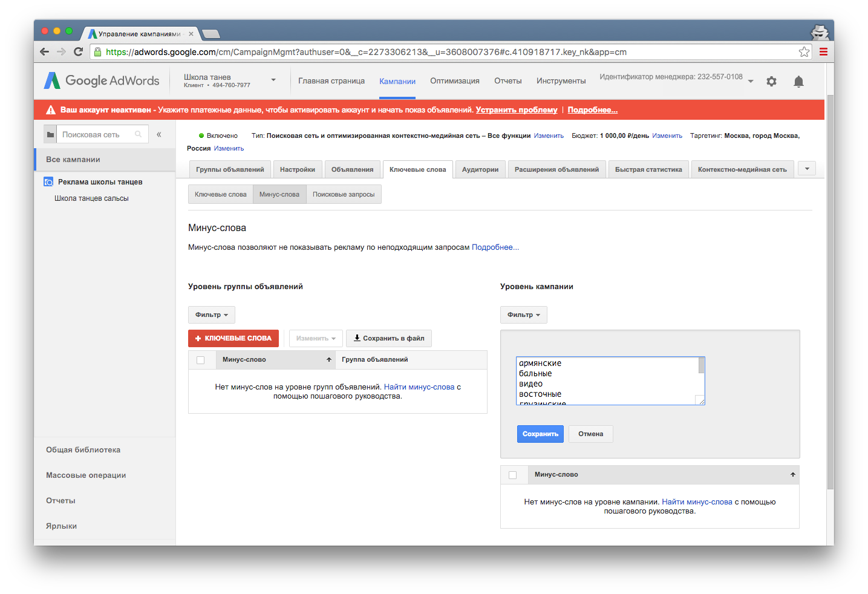The width and height of the screenshot is (868, 594).
Task: Open the campaign level Фильтр dropdown
Action: click(523, 315)
